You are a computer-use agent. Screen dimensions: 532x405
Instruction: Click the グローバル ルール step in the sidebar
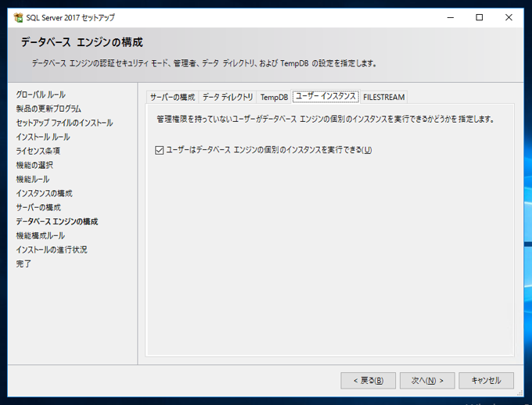point(41,95)
